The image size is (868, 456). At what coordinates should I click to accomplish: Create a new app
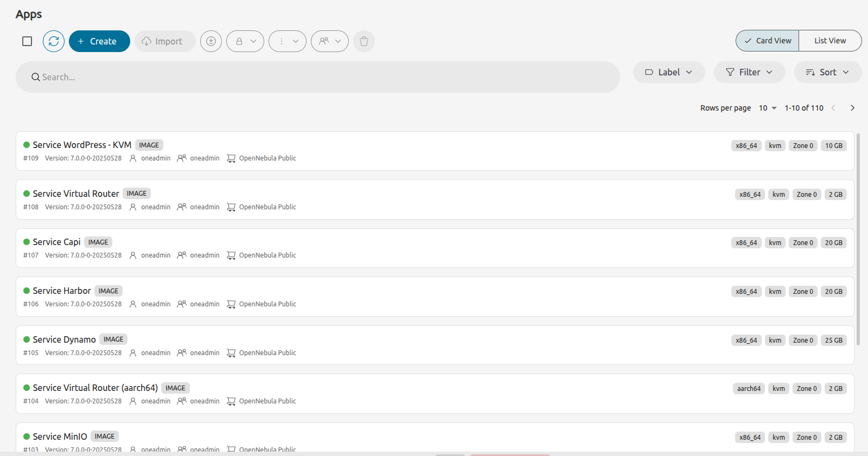99,41
